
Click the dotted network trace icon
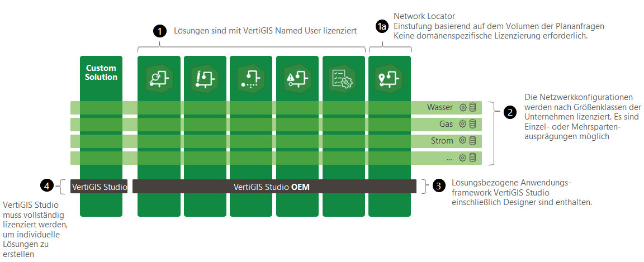click(251, 79)
